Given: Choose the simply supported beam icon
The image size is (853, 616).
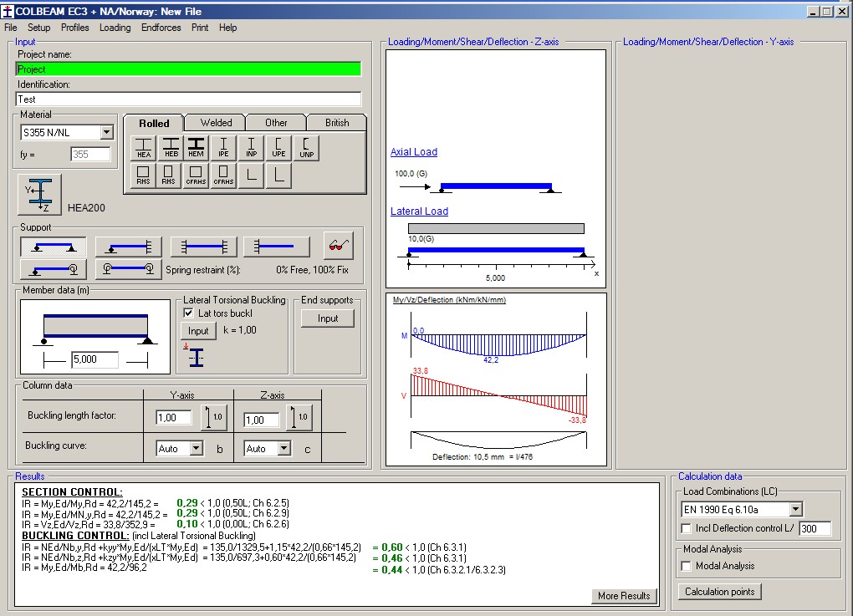Looking at the screenshot, I should tap(54, 247).
